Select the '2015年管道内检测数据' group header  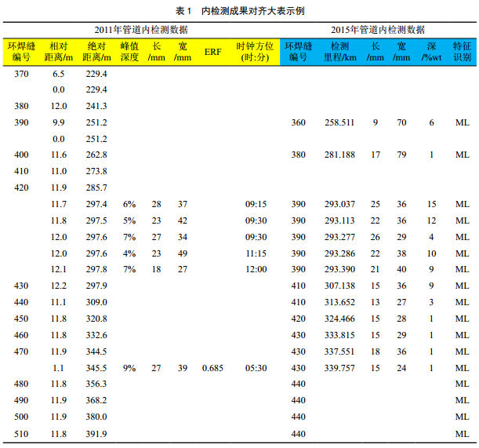coord(378,30)
